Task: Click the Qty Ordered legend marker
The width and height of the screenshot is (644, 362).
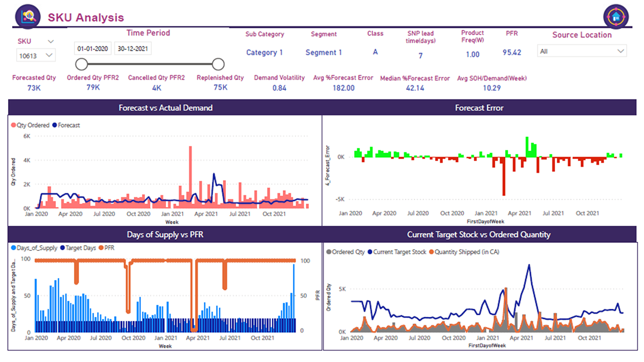Action: point(13,125)
